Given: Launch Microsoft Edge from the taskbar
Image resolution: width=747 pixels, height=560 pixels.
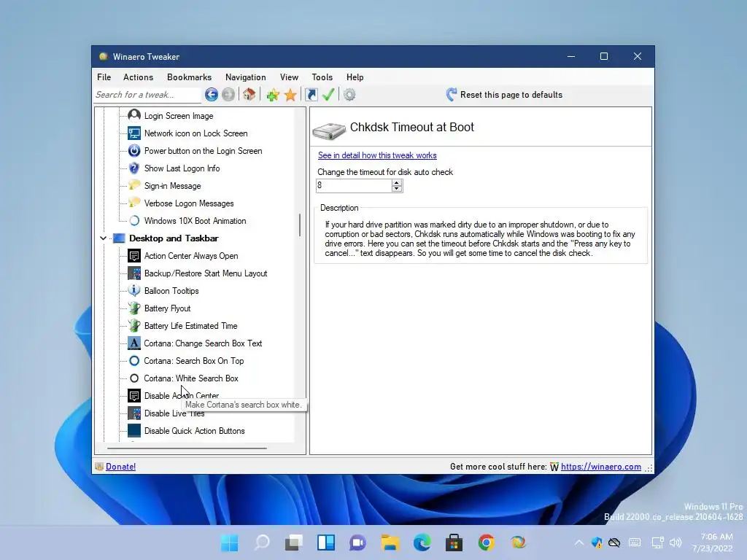Looking at the screenshot, I should 422,542.
